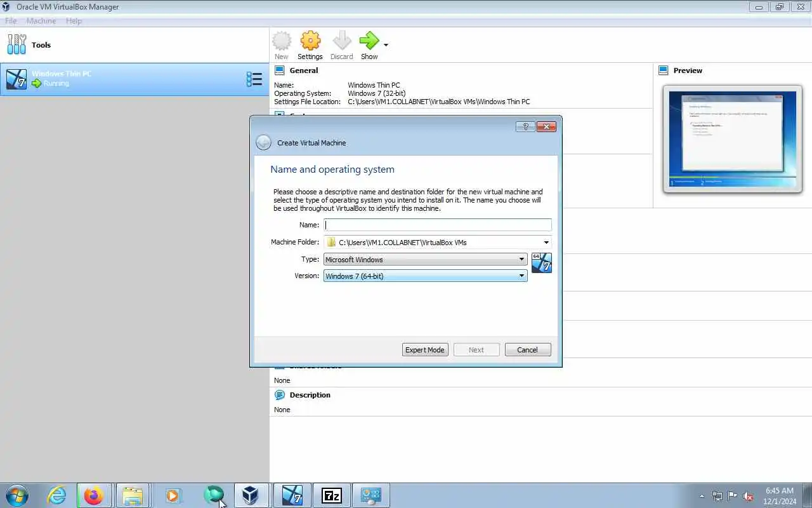
Task: Open 7-Zip from the taskbar
Action: [332, 495]
